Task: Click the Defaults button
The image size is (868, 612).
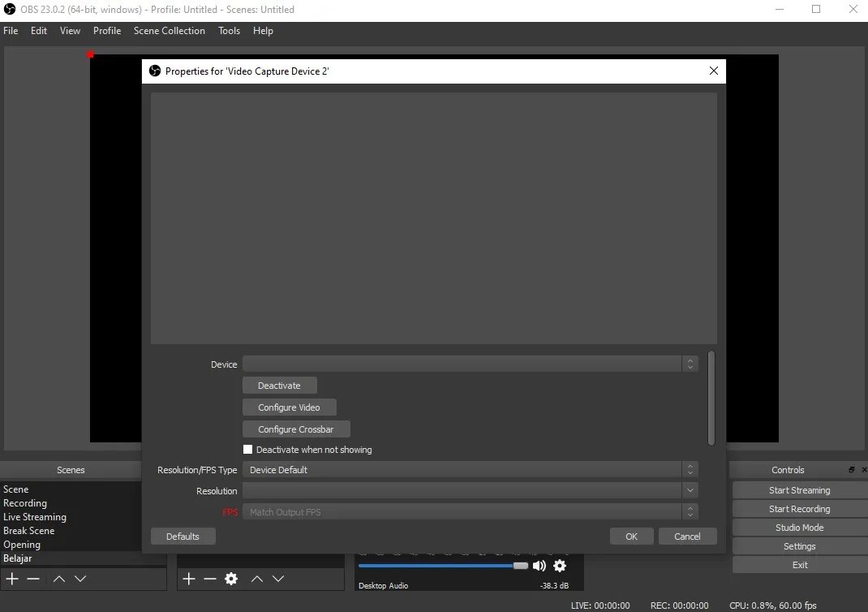Action: coord(183,536)
